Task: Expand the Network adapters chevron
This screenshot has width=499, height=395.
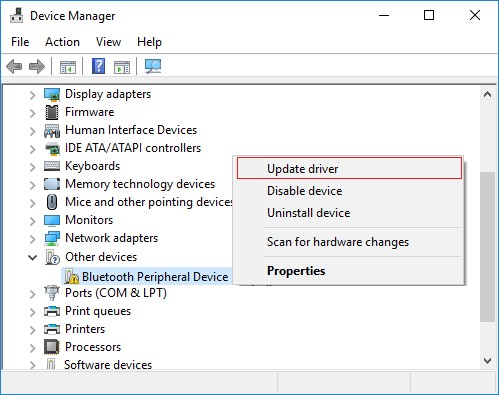Action: coord(32,239)
